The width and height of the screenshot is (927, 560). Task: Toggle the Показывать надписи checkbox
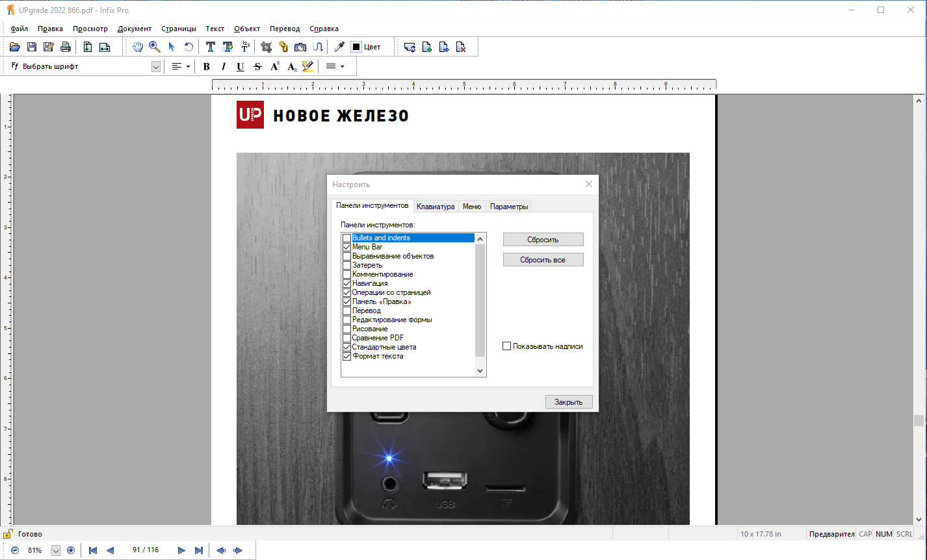pyautogui.click(x=507, y=346)
